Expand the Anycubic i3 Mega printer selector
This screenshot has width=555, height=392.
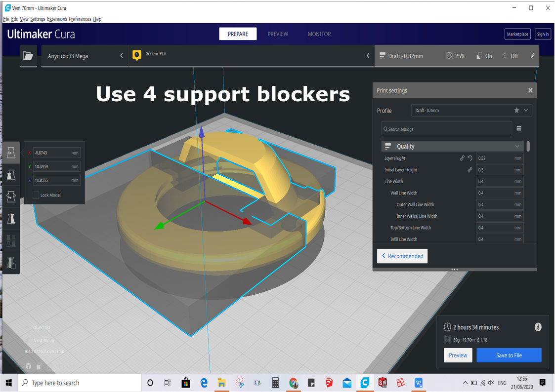pyautogui.click(x=84, y=56)
